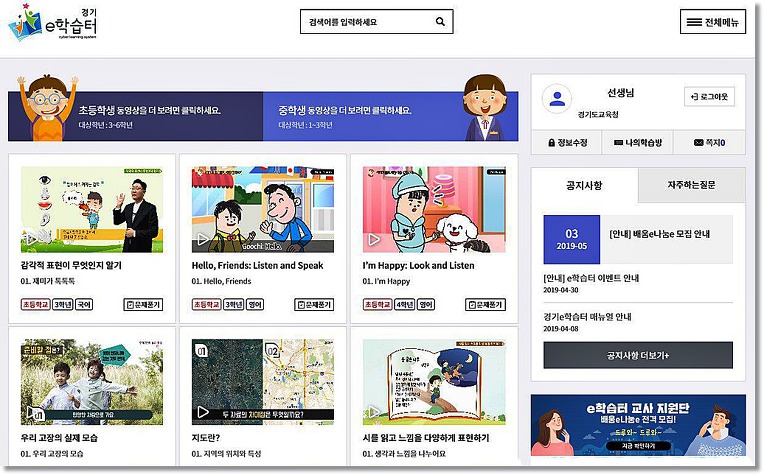Play the Hello, Friends video thumbnail
Image resolution: width=764 pixels, height=475 pixels.
[263, 209]
